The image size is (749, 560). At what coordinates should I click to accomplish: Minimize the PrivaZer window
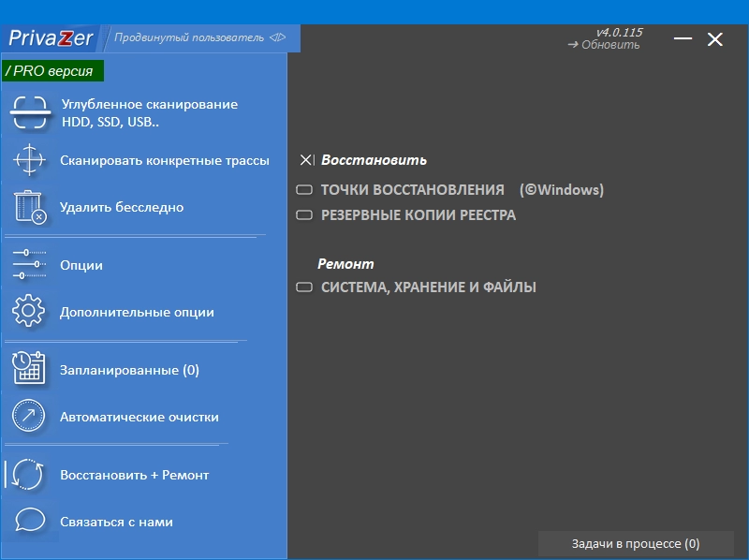pos(683,38)
